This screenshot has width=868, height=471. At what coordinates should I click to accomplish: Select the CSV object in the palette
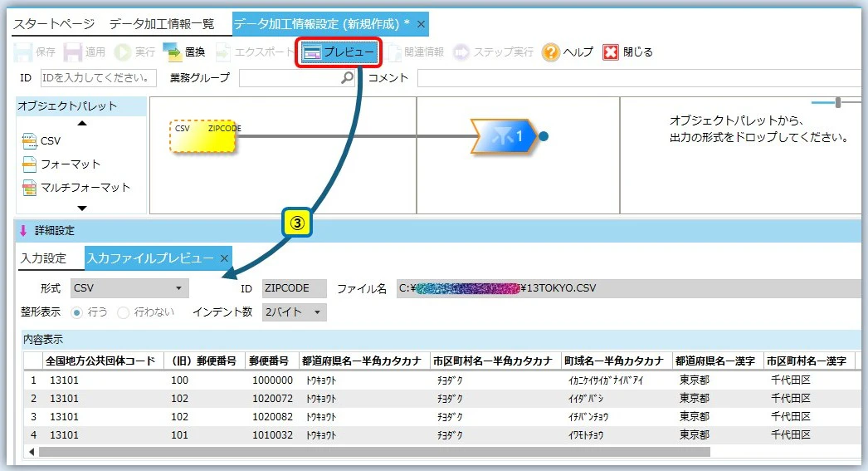pyautogui.click(x=41, y=140)
